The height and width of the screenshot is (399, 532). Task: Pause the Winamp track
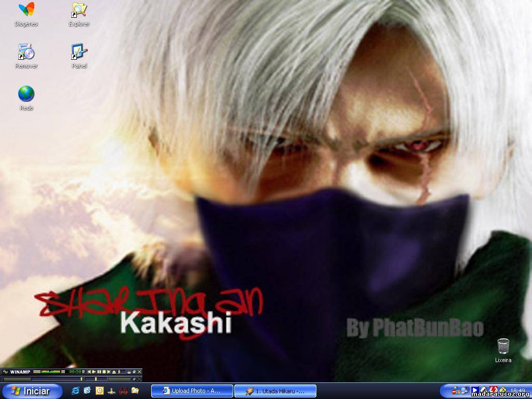click(x=99, y=372)
